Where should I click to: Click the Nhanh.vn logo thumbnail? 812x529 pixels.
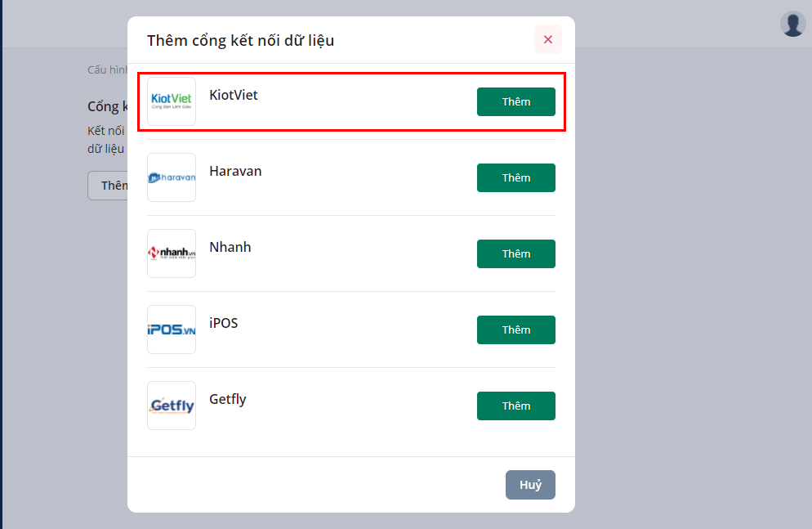pyautogui.click(x=172, y=253)
